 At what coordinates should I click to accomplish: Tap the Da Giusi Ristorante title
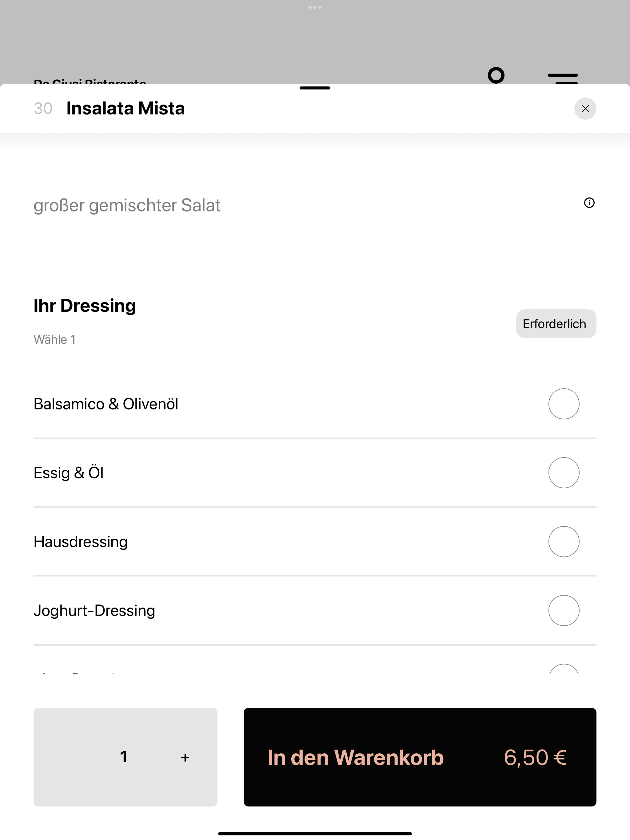[90, 81]
